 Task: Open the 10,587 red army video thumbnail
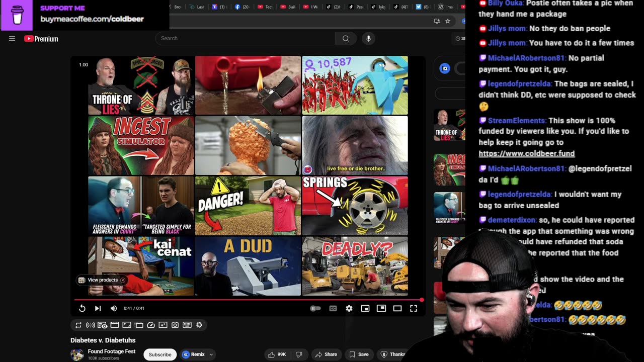click(355, 85)
